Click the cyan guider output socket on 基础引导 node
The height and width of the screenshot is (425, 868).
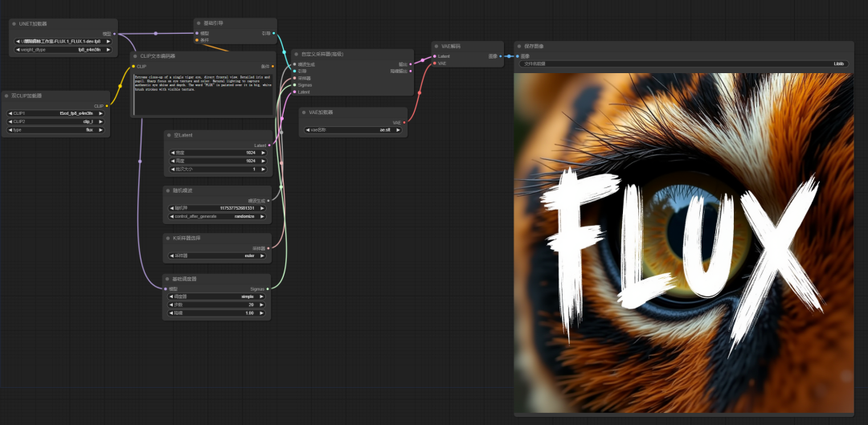coord(273,33)
